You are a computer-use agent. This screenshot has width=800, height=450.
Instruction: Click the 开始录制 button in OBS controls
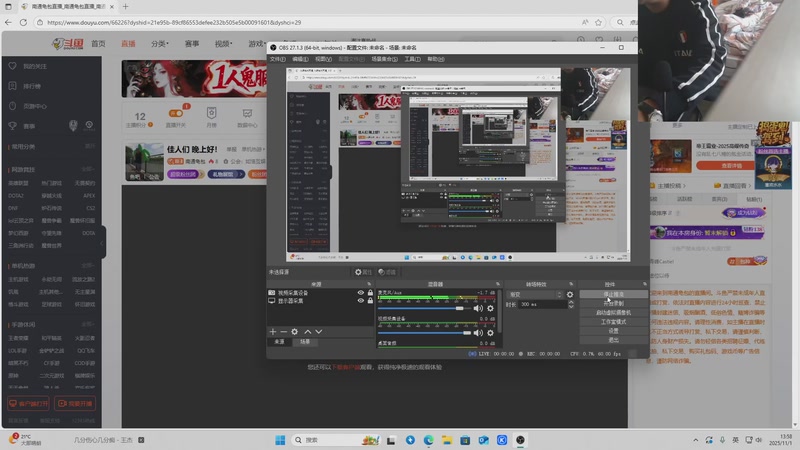pos(613,304)
